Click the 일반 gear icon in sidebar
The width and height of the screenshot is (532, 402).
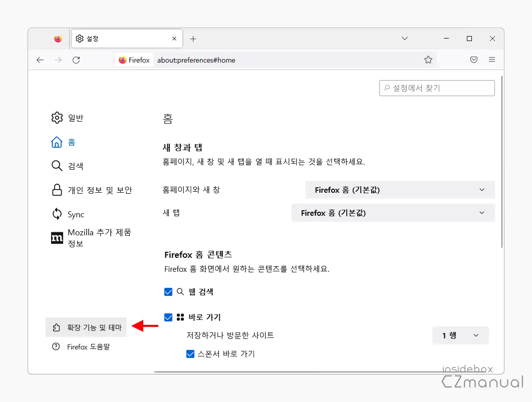(57, 118)
